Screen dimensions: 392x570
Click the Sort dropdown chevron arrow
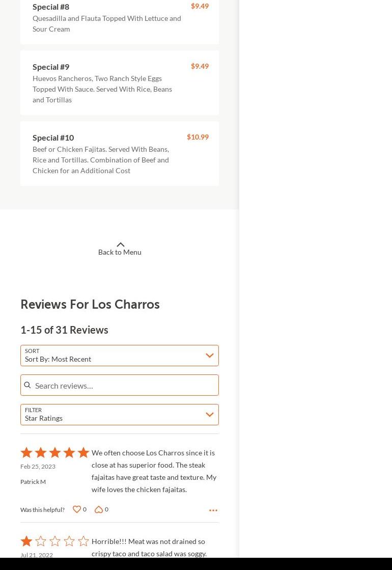click(210, 356)
